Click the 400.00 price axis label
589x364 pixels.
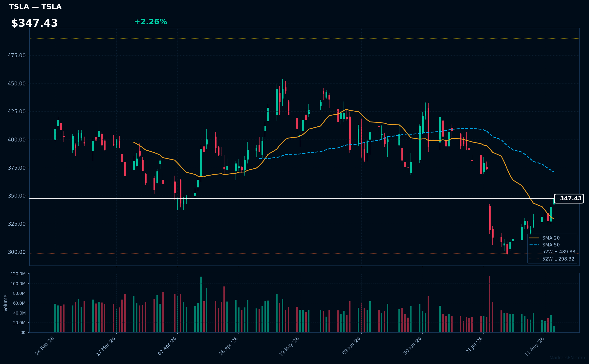pos(17,140)
